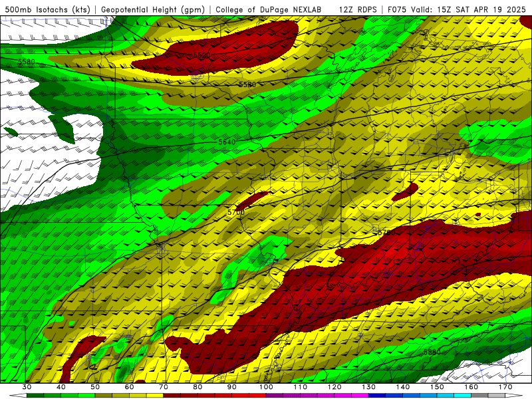Click the '80' value on the color scale
532x399 pixels.
coord(198,387)
